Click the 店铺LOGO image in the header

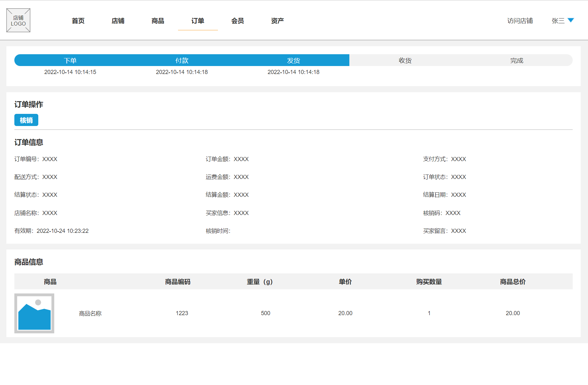18,20
